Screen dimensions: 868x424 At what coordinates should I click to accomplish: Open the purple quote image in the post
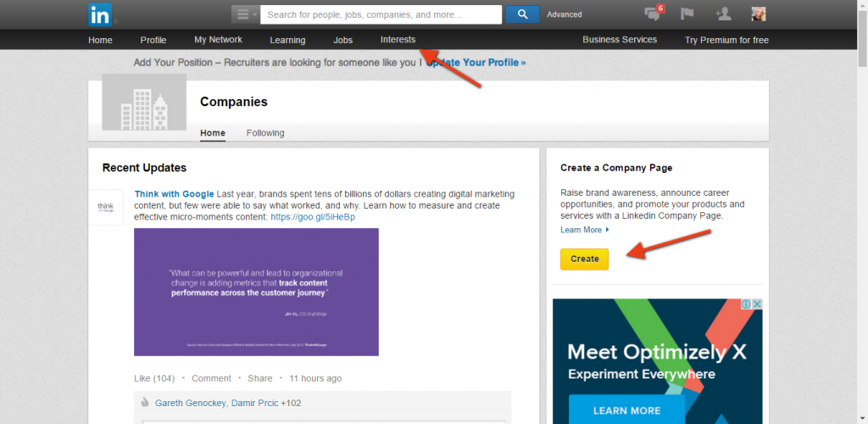tap(256, 292)
